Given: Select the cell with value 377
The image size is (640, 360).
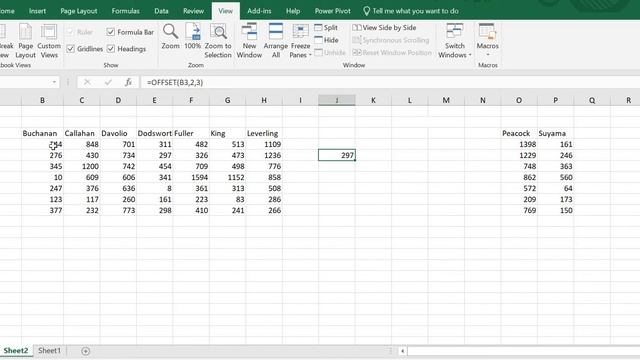Looking at the screenshot, I should pyautogui.click(x=42, y=210).
